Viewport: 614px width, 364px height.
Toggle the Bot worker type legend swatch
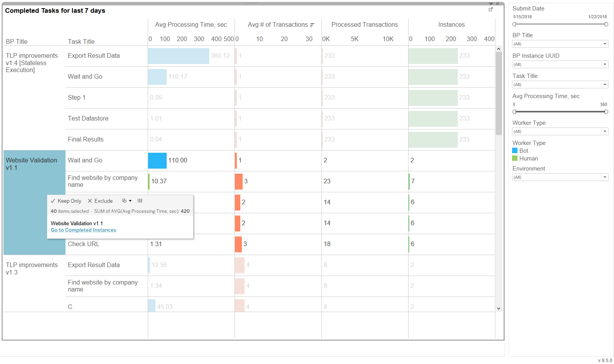tap(515, 150)
